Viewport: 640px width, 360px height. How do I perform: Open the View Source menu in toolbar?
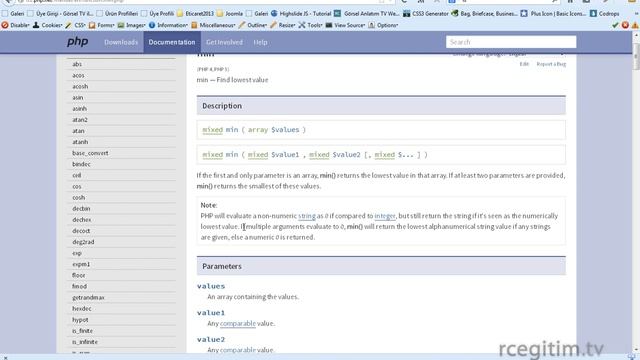click(x=345, y=25)
